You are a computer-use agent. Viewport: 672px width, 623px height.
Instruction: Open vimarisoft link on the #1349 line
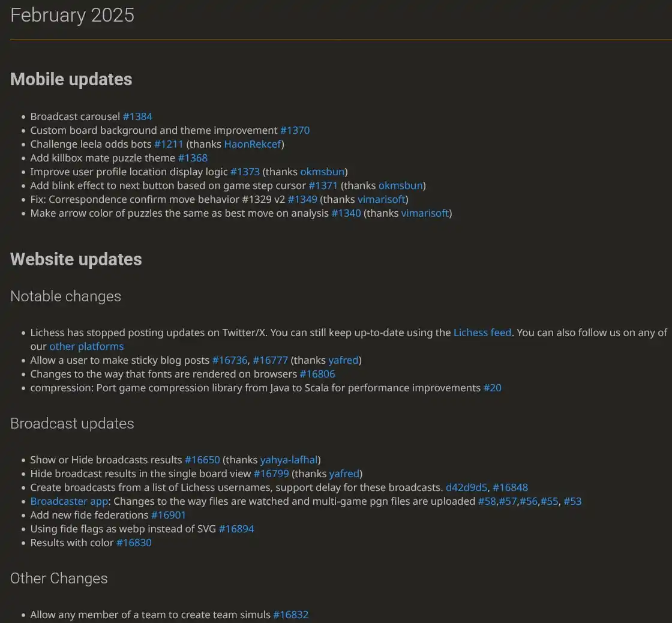pyautogui.click(x=382, y=199)
